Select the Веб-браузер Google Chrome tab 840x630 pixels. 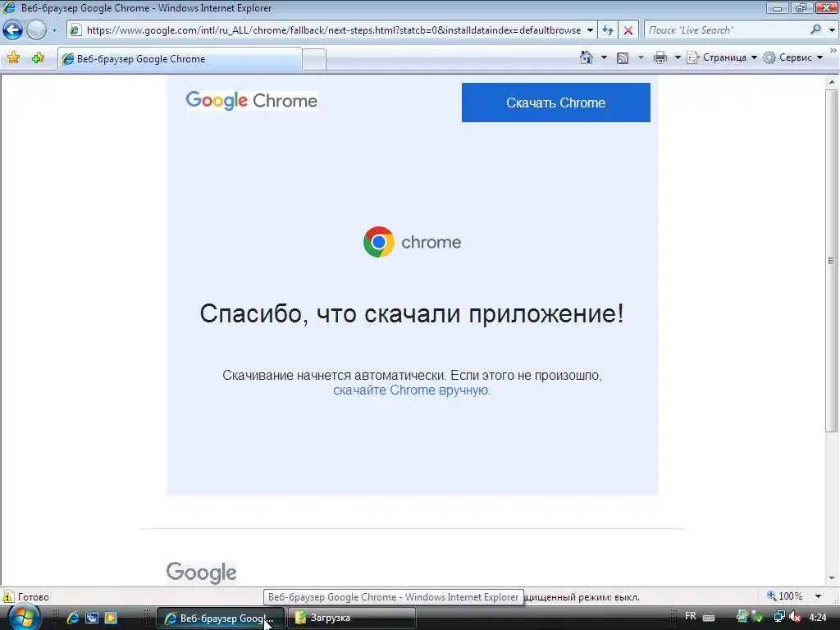click(180, 59)
